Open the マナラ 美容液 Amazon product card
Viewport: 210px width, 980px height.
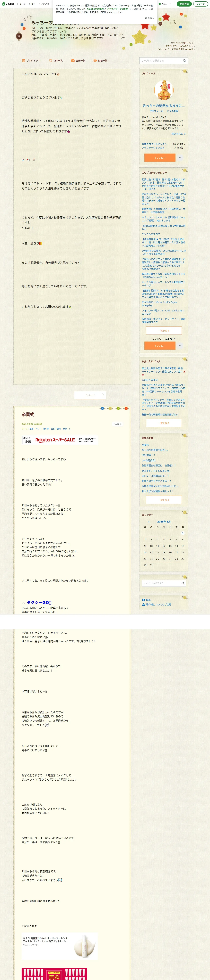[x=60, y=946]
